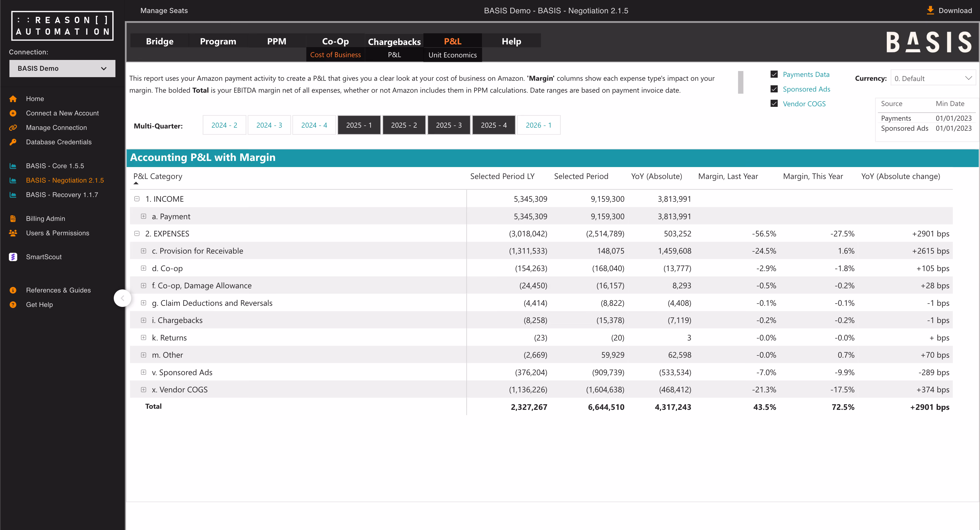
Task: Expand the a. Payment row
Action: (x=143, y=216)
